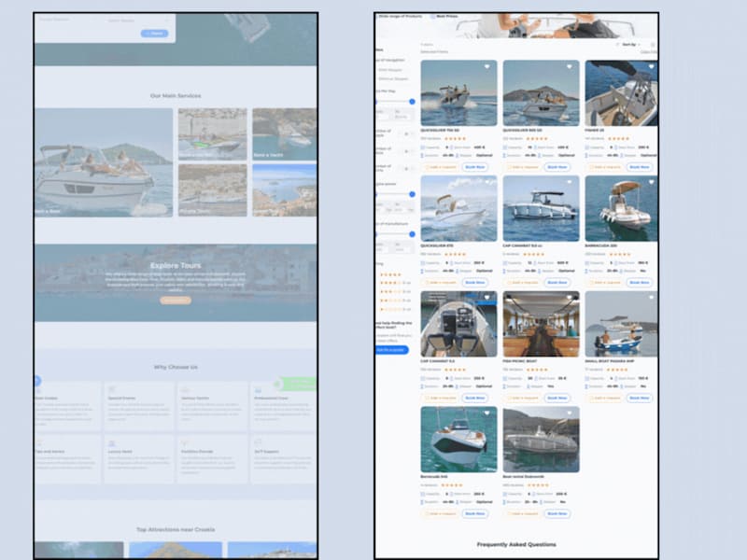Open the jet ski service tile

click(213, 133)
